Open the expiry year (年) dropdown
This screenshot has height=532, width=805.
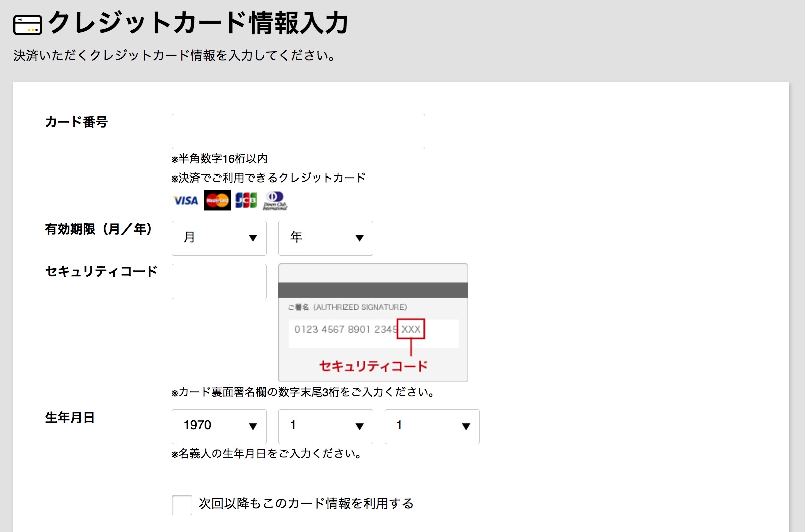click(x=326, y=238)
